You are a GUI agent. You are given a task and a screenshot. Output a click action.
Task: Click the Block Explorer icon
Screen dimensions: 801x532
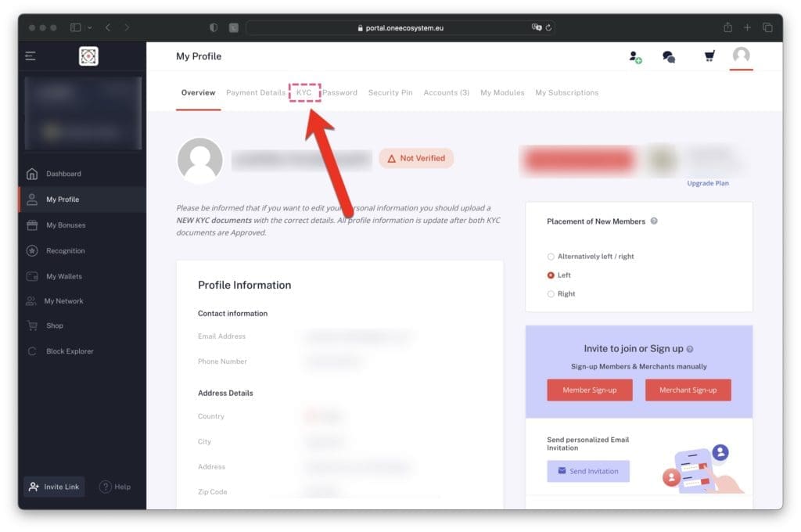click(31, 351)
